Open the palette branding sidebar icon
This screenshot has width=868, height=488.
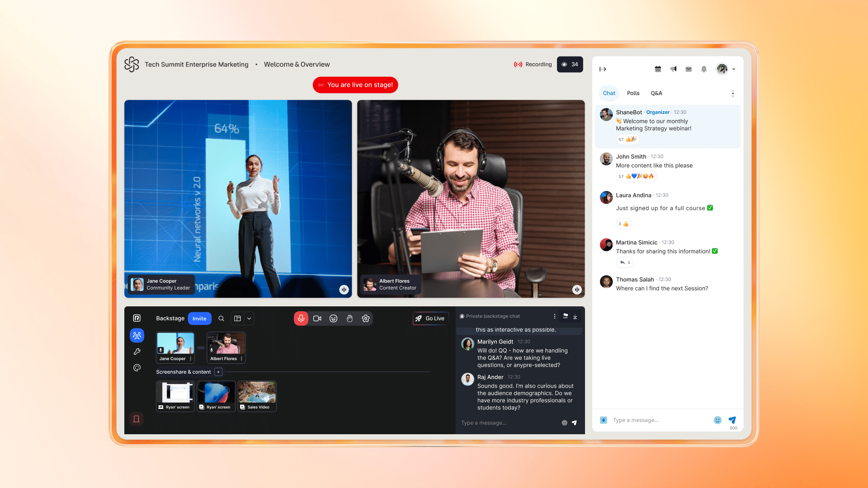(137, 368)
